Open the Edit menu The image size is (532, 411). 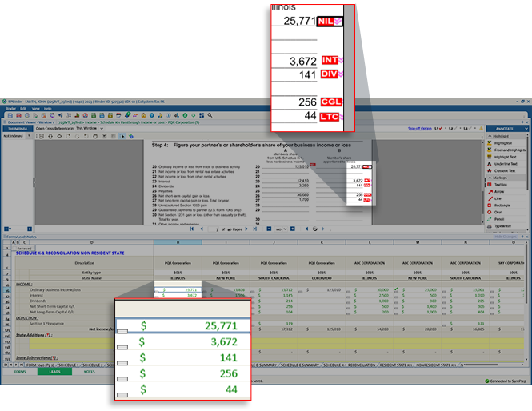(x=23, y=109)
